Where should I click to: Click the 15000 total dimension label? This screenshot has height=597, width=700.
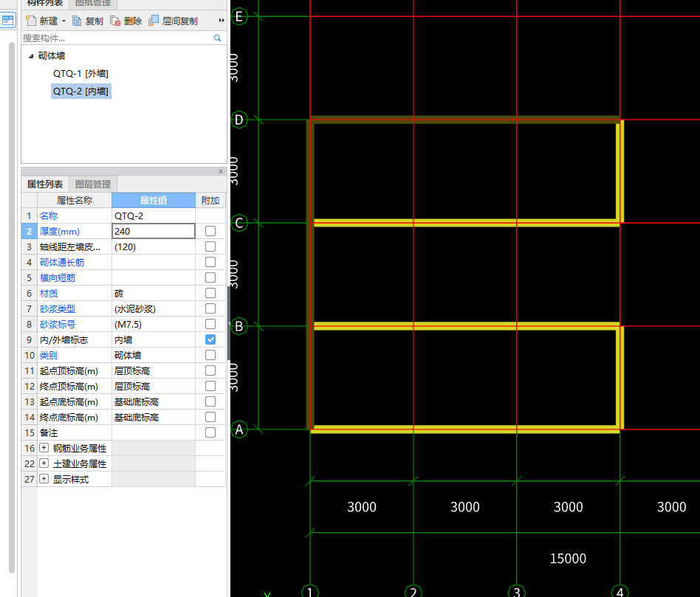(568, 559)
